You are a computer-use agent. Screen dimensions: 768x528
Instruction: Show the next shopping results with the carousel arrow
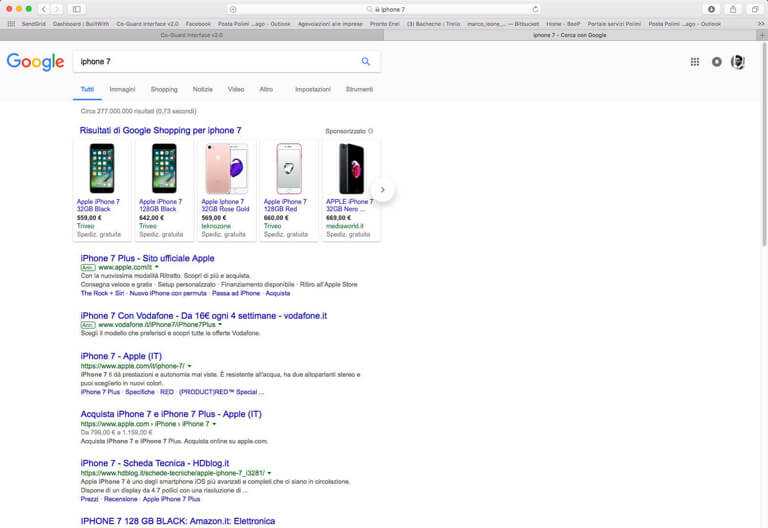383,190
